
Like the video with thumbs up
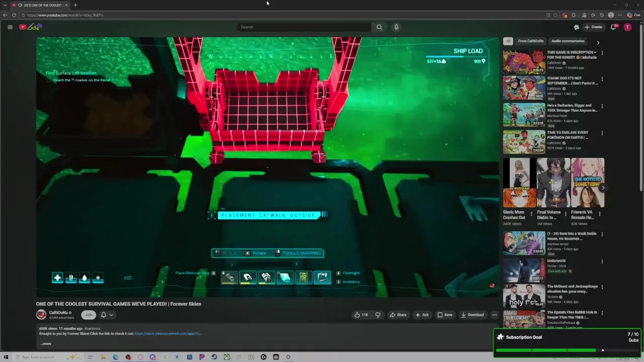tap(361, 315)
